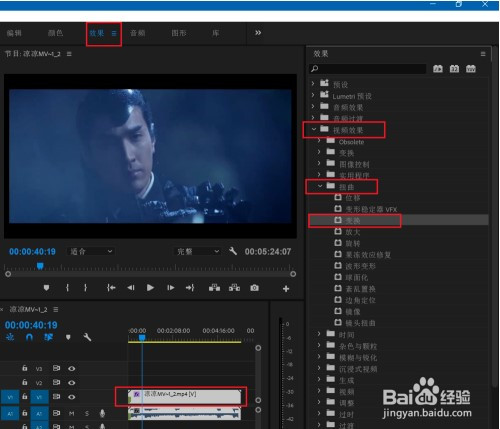This screenshot has height=429, width=500.
Task: Open the timeline display settings wrench
Action: point(87,337)
